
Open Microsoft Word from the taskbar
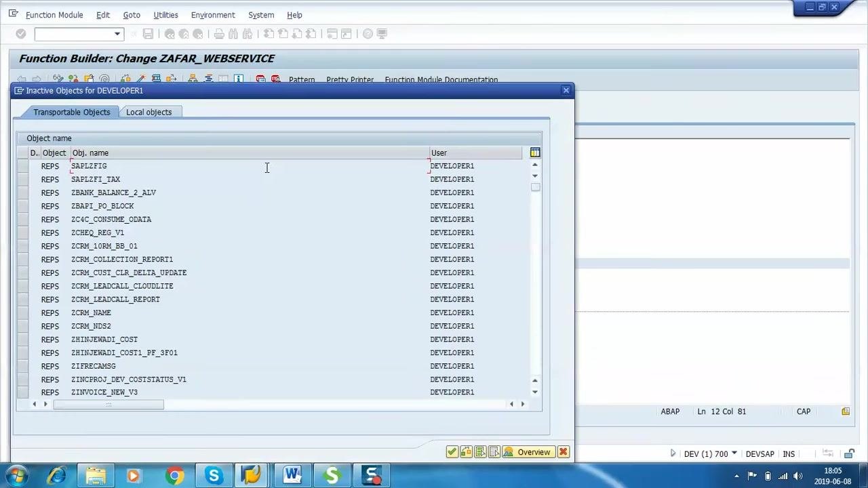[292, 476]
